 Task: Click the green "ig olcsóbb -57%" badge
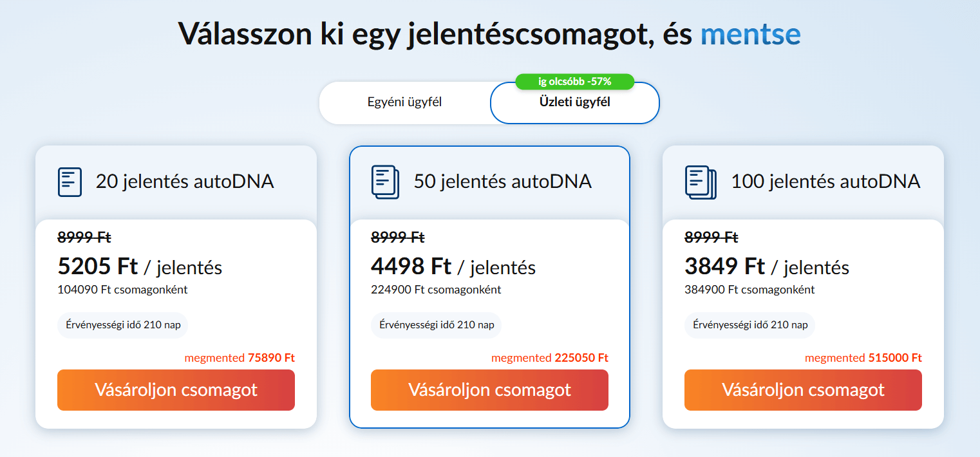tap(574, 82)
